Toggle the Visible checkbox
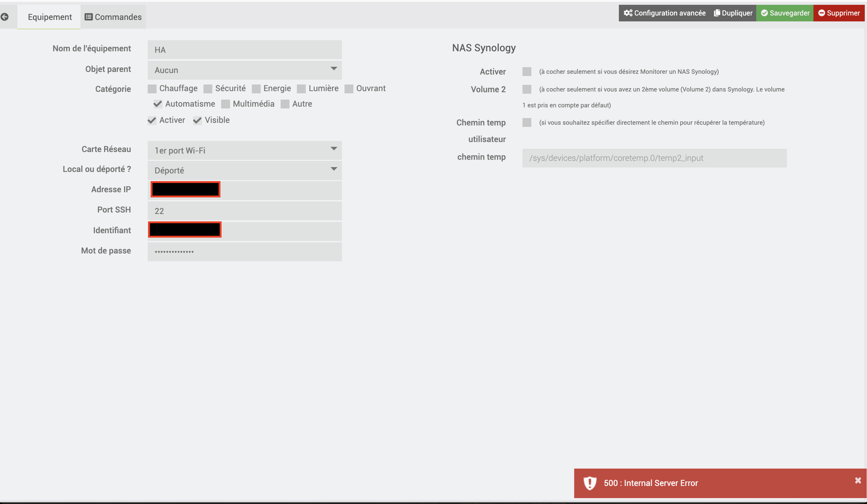Viewport: 867px width, 504px height. tap(198, 121)
